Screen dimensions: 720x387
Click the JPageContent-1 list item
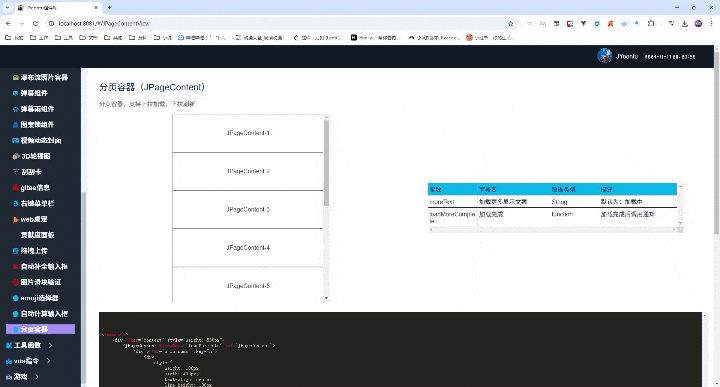[248, 133]
